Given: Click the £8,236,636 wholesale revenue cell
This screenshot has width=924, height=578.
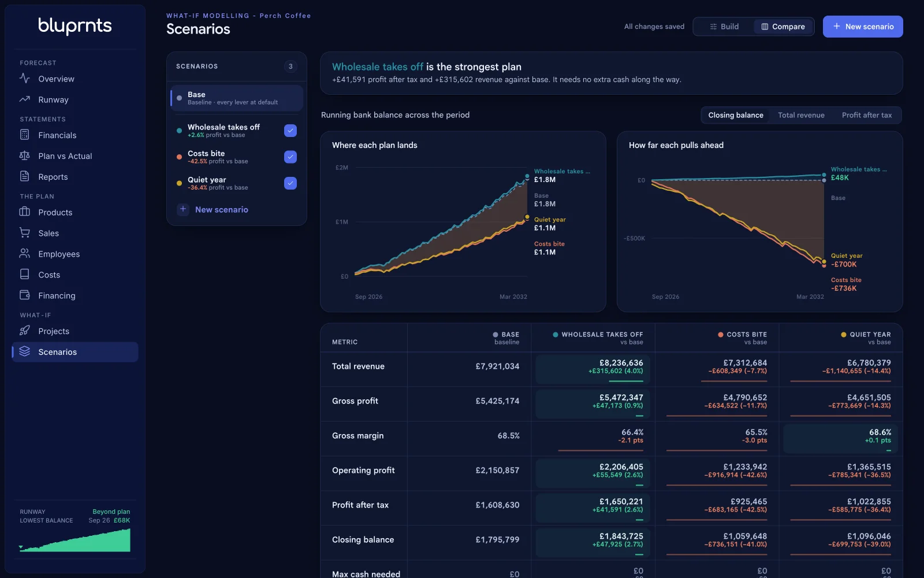Looking at the screenshot, I should tap(593, 369).
